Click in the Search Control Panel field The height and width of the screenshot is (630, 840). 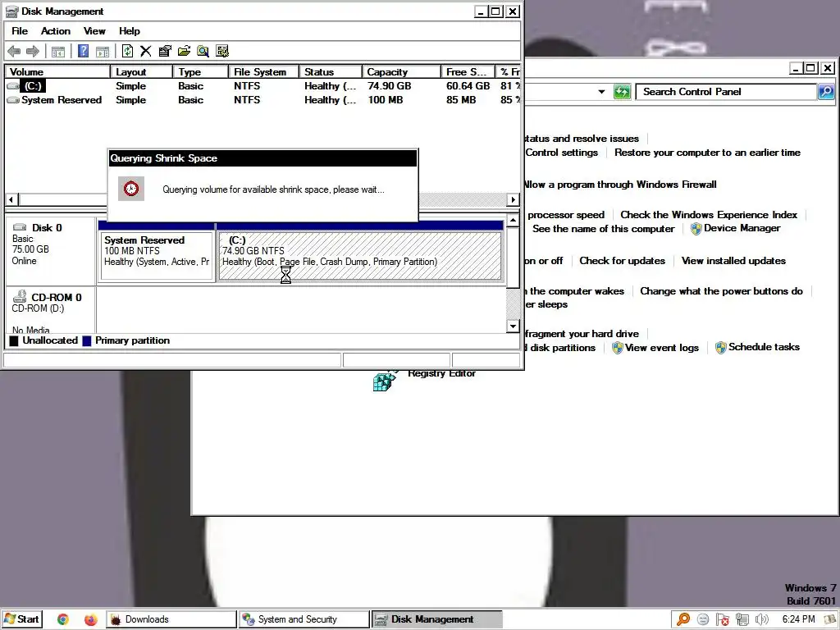727,92
